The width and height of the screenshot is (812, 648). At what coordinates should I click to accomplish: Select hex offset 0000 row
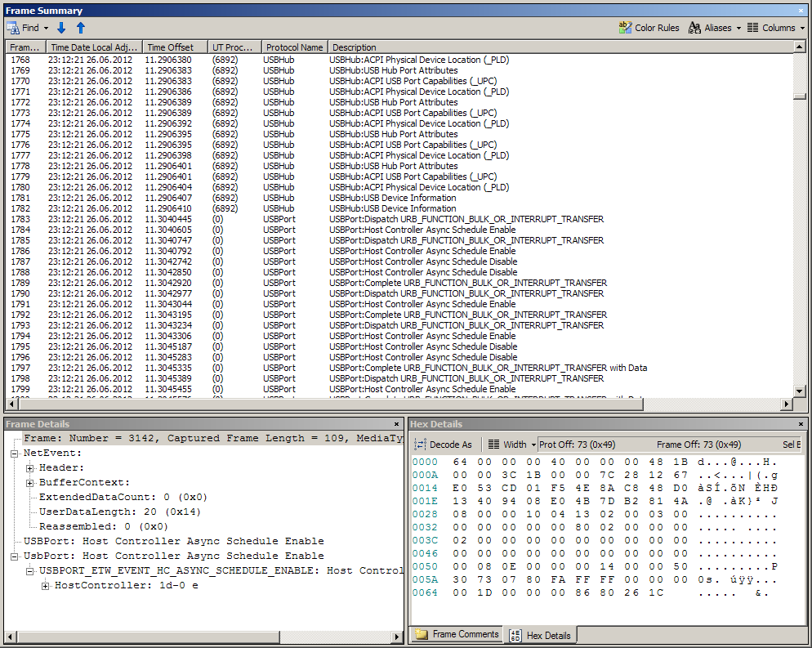(x=595, y=462)
